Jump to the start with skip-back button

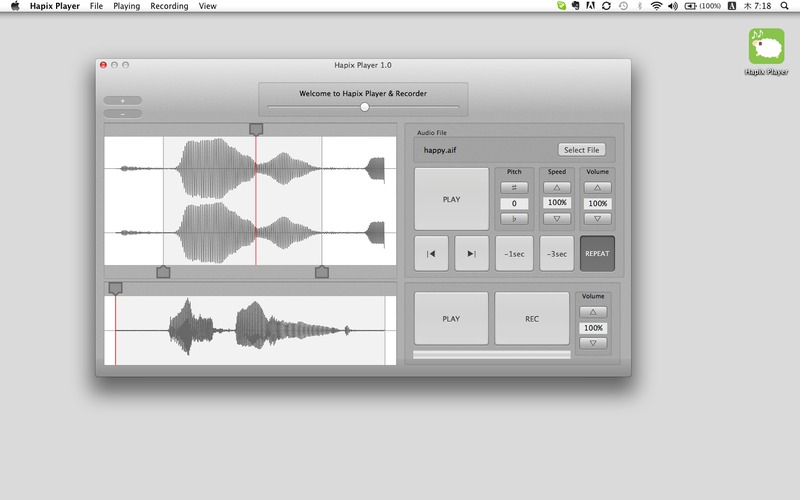[x=431, y=254]
